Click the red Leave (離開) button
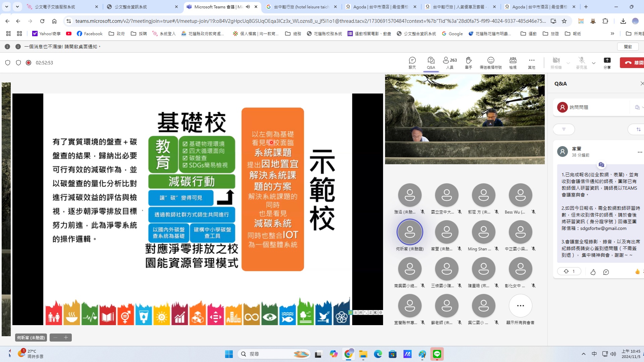Image resolution: width=644 pixels, height=362 pixels. [x=633, y=63]
